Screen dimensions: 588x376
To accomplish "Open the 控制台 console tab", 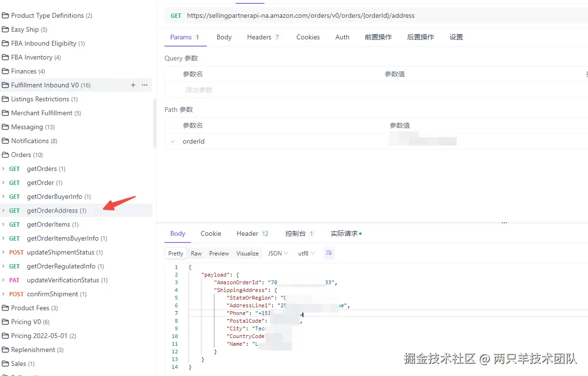I will [300, 233].
